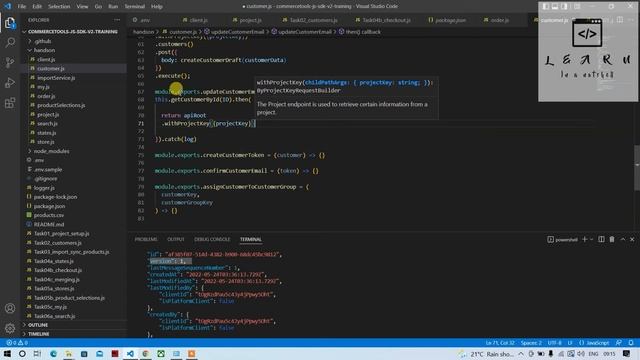Open productSelections.js in explorer
This screenshot has width=640, height=360.
pos(61,105)
